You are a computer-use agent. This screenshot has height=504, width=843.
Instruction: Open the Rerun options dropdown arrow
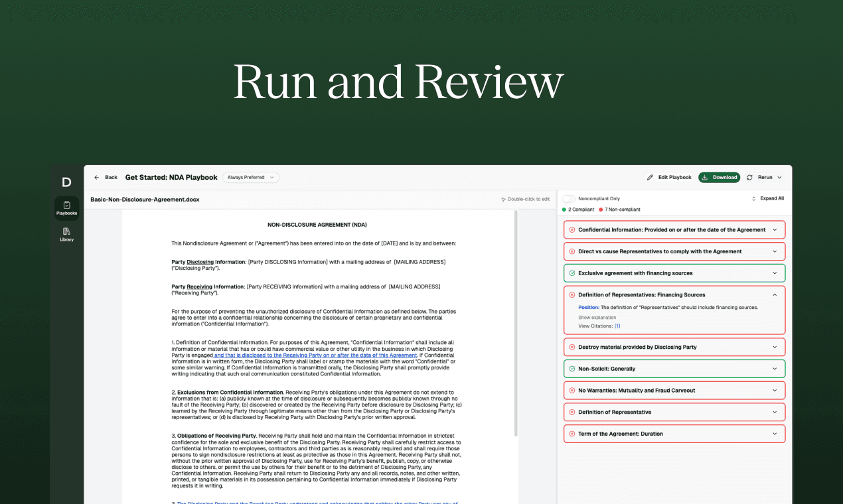coord(779,178)
